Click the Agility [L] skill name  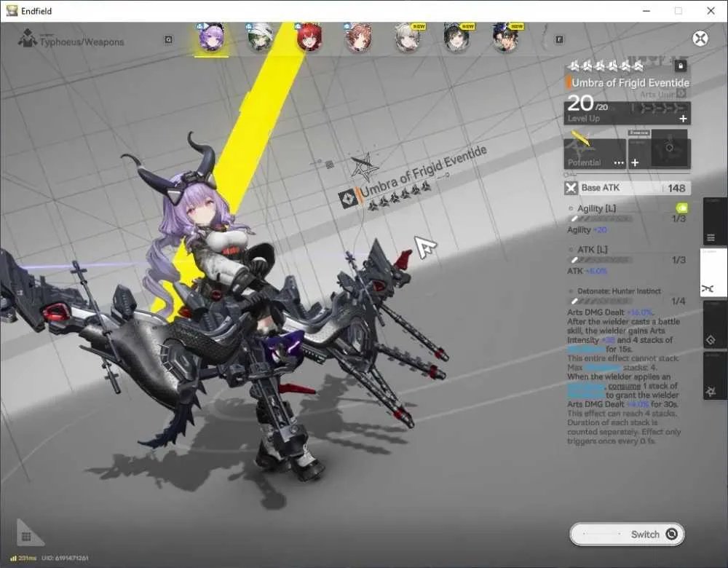pyautogui.click(x=597, y=208)
